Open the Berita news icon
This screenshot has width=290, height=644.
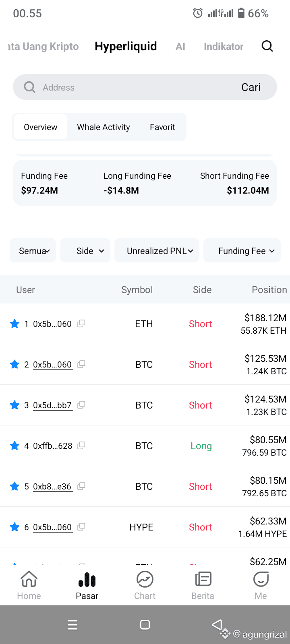pyautogui.click(x=203, y=579)
